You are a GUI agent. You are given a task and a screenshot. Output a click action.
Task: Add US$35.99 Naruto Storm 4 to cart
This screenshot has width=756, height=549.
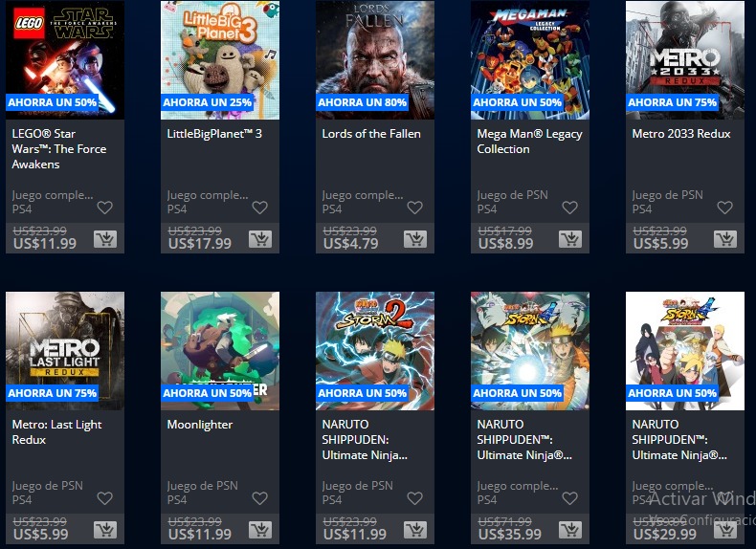(x=570, y=530)
